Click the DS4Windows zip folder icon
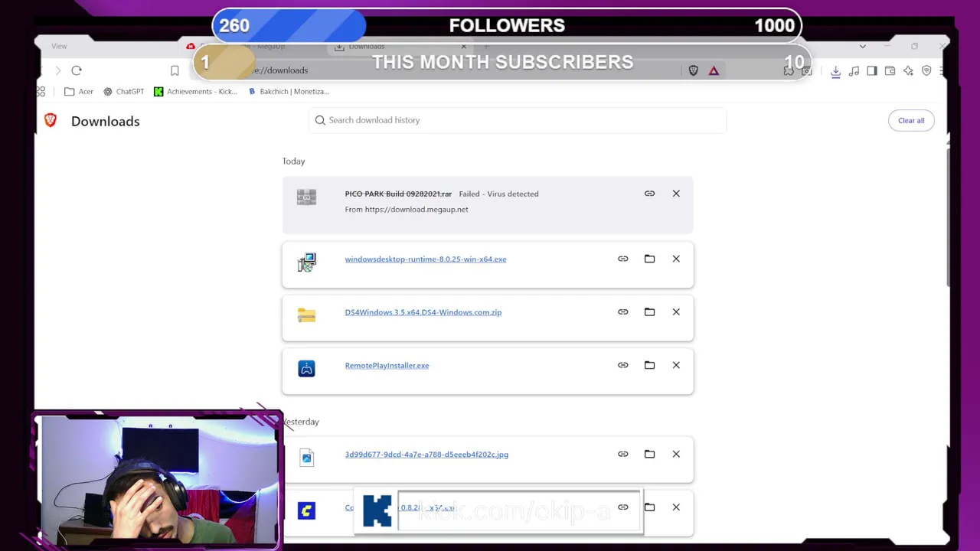 click(x=306, y=315)
